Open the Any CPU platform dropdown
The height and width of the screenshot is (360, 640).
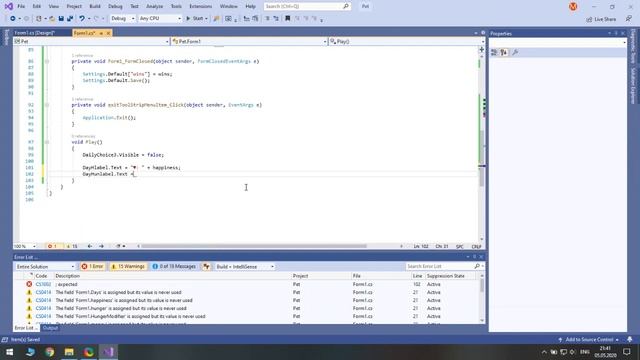(160, 18)
